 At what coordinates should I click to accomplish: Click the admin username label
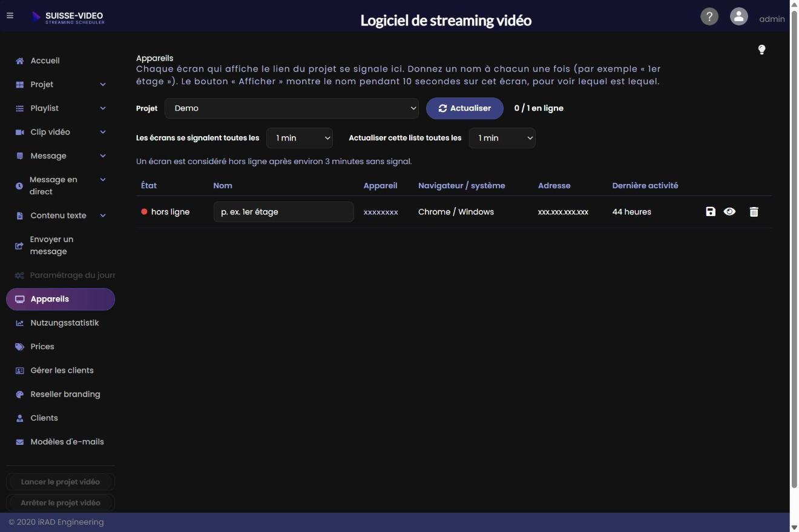click(x=772, y=19)
